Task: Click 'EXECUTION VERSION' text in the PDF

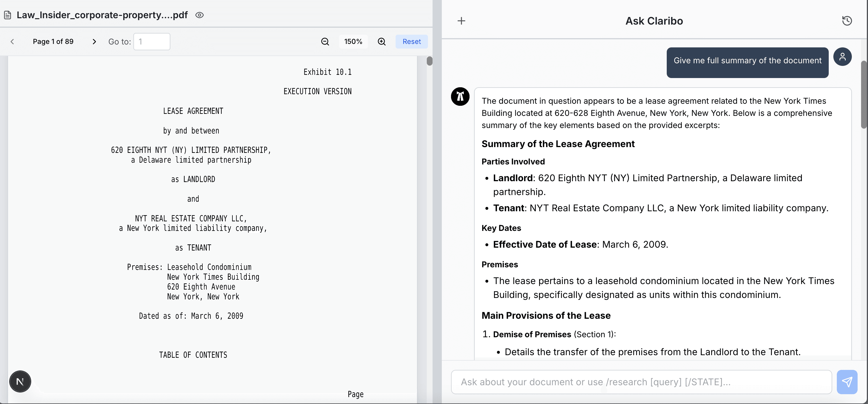Action: (317, 92)
